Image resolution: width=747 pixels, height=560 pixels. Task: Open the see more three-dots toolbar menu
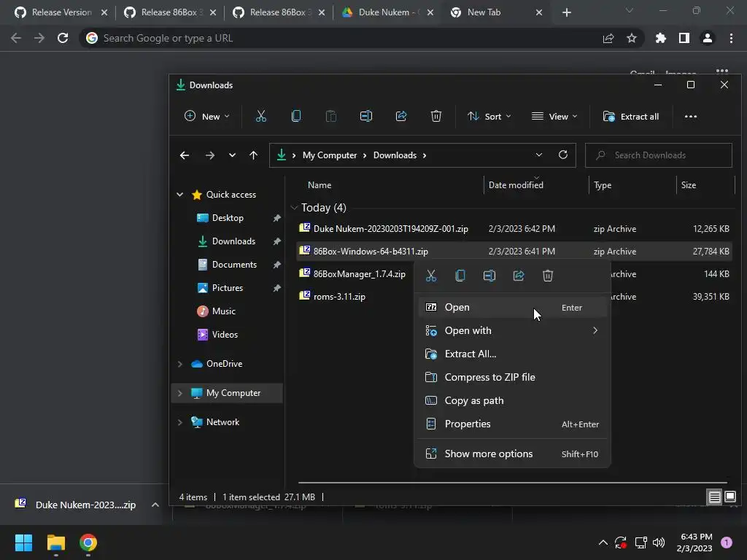(691, 117)
